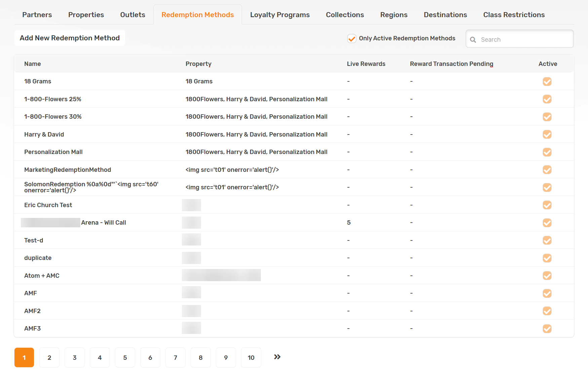Jump to page 10 of results

(x=251, y=357)
